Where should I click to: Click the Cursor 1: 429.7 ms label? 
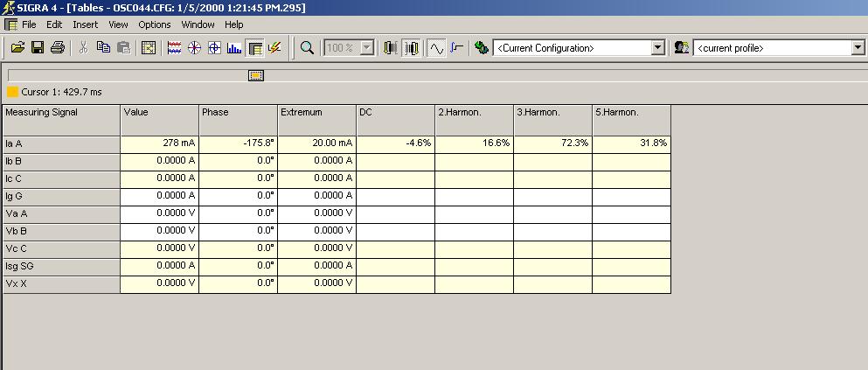point(61,92)
